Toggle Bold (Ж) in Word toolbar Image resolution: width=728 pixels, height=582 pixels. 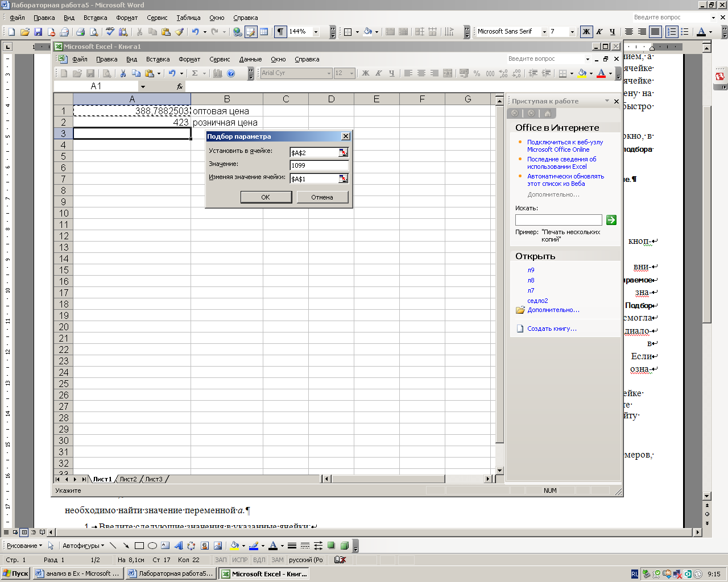586,32
